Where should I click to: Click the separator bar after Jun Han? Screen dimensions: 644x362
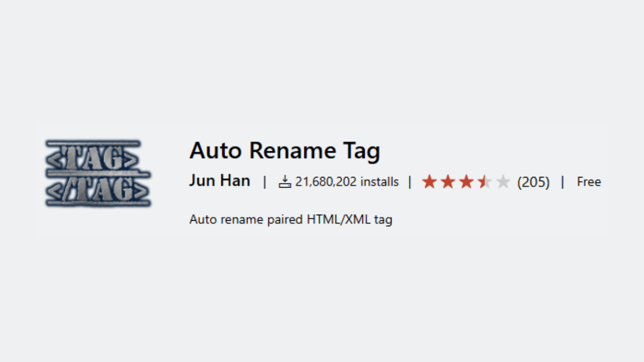[x=265, y=182]
